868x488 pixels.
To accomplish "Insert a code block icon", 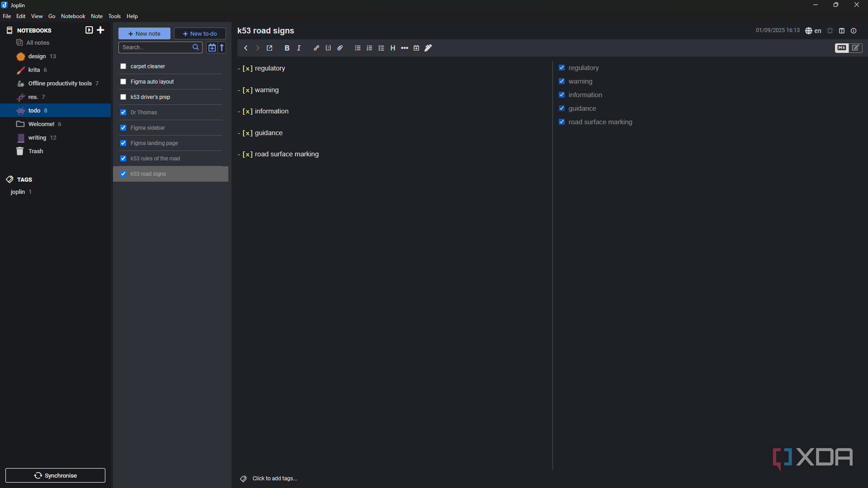I will coord(328,48).
